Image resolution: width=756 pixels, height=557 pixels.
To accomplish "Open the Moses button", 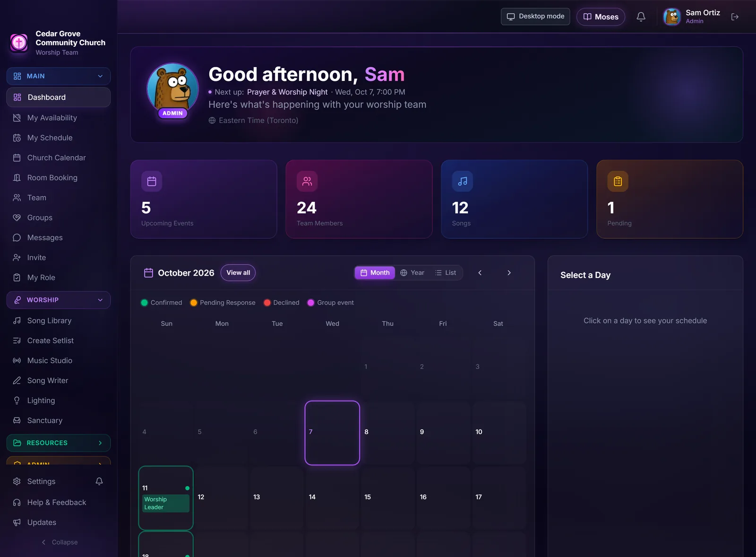I will pos(601,17).
